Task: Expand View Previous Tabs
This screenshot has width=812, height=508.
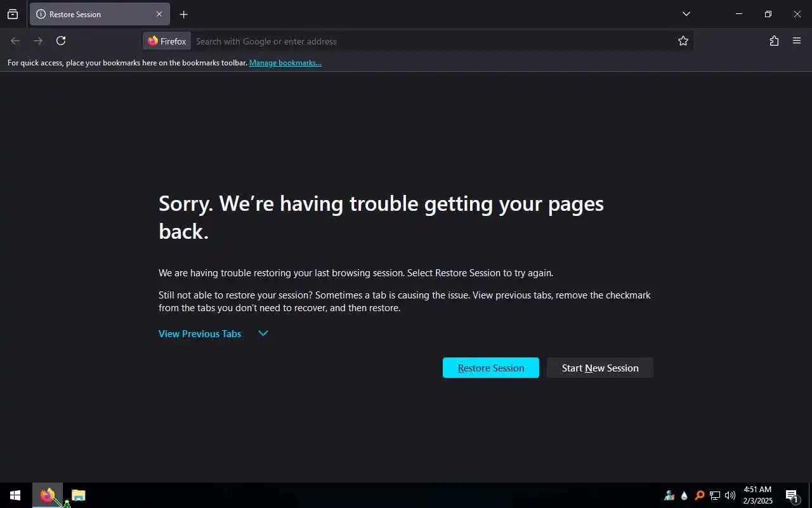Action: (200, 333)
